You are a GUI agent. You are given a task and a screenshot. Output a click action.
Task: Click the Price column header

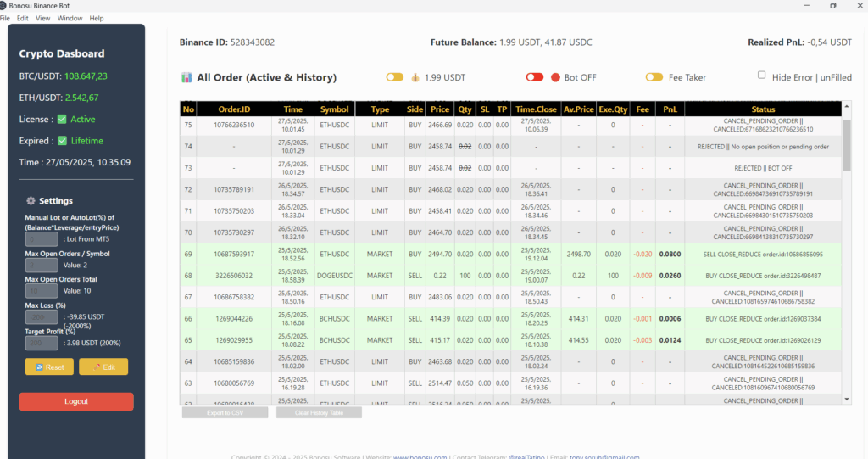440,109
